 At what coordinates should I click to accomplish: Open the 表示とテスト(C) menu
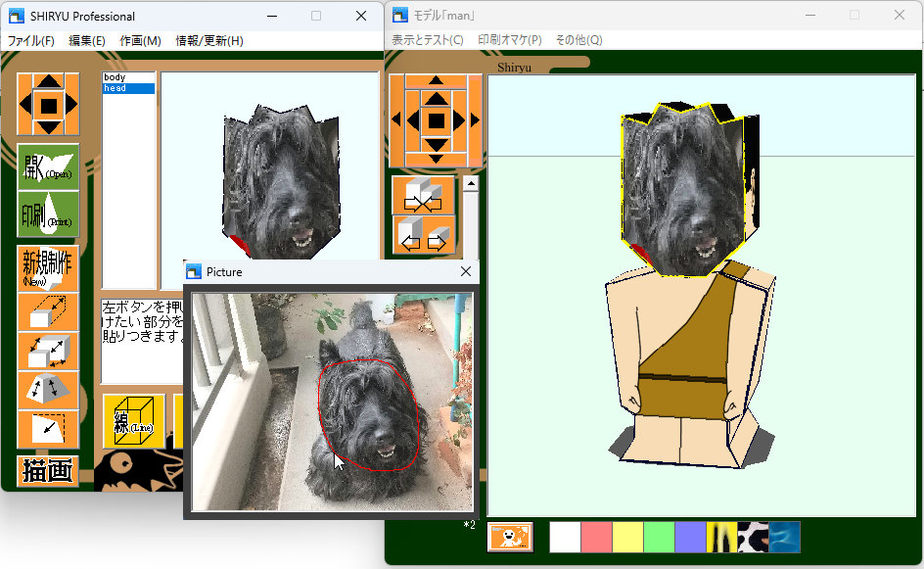tap(428, 40)
